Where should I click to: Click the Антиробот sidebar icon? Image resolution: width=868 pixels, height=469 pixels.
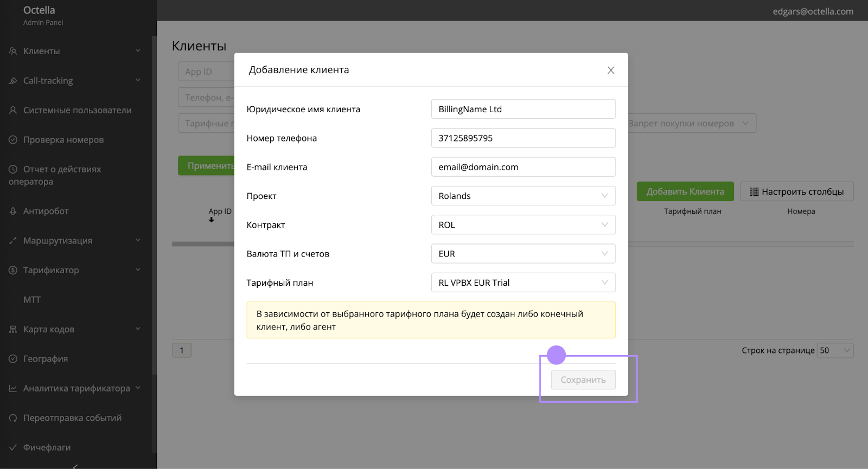pos(13,211)
